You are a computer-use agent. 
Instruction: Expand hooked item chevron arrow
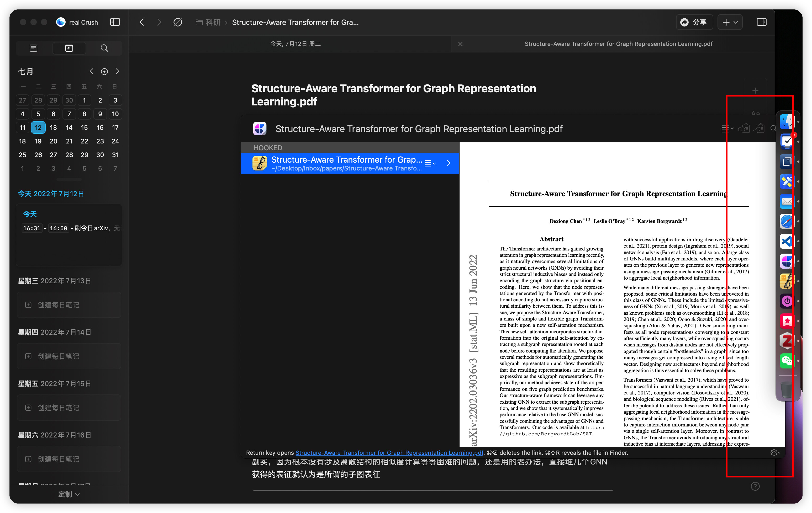pyautogui.click(x=449, y=163)
